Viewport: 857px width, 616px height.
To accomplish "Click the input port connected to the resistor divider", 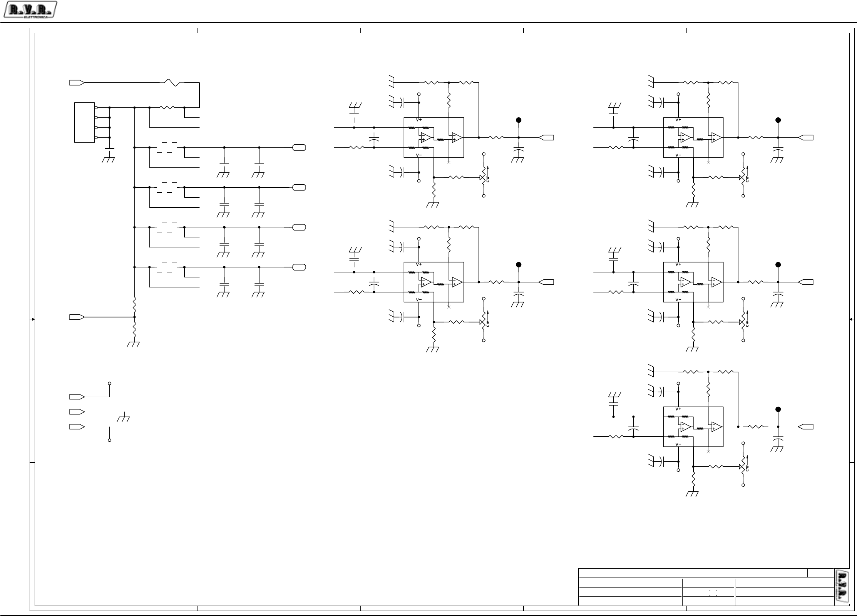I will pos(77,317).
